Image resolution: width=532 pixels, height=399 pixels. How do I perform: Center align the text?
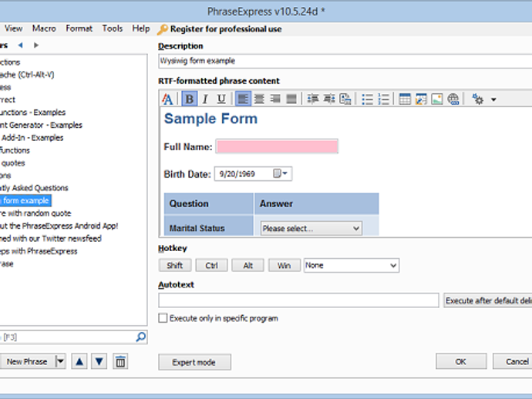tap(259, 99)
